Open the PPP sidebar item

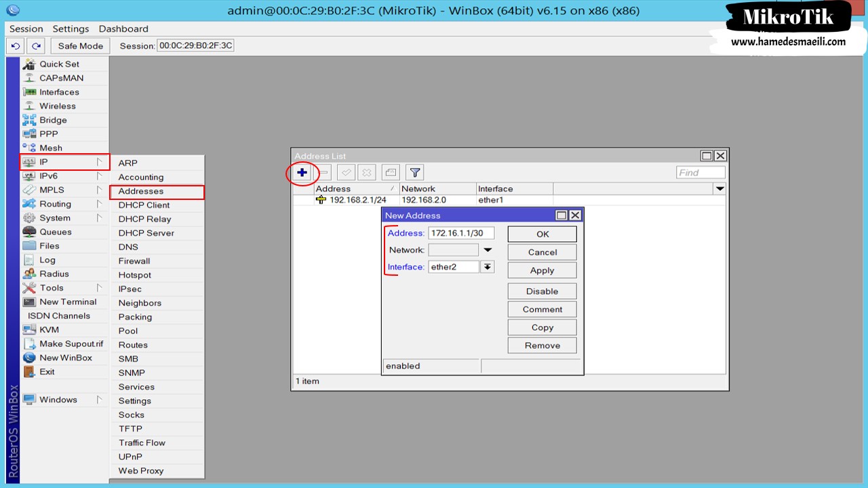[64, 134]
